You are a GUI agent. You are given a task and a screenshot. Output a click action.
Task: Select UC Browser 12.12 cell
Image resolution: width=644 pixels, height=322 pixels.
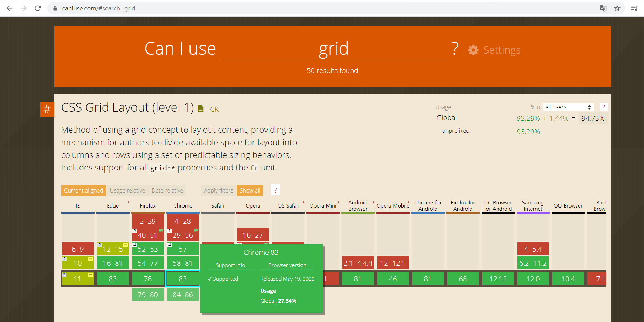[x=498, y=279]
